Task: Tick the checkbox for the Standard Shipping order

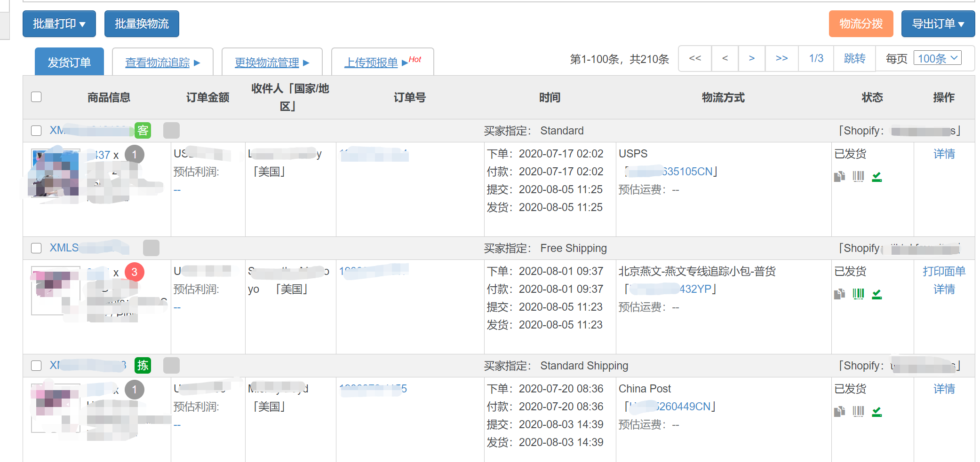Action: [36, 365]
